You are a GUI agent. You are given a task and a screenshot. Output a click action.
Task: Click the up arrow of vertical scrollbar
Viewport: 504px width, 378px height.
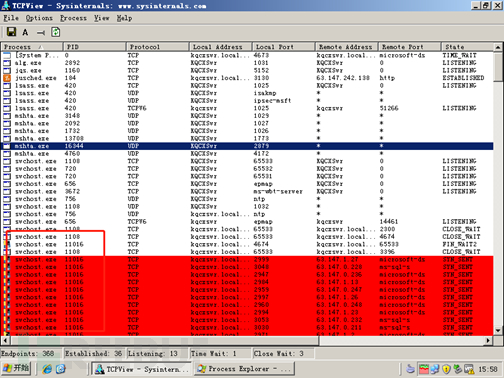[x=498, y=47]
